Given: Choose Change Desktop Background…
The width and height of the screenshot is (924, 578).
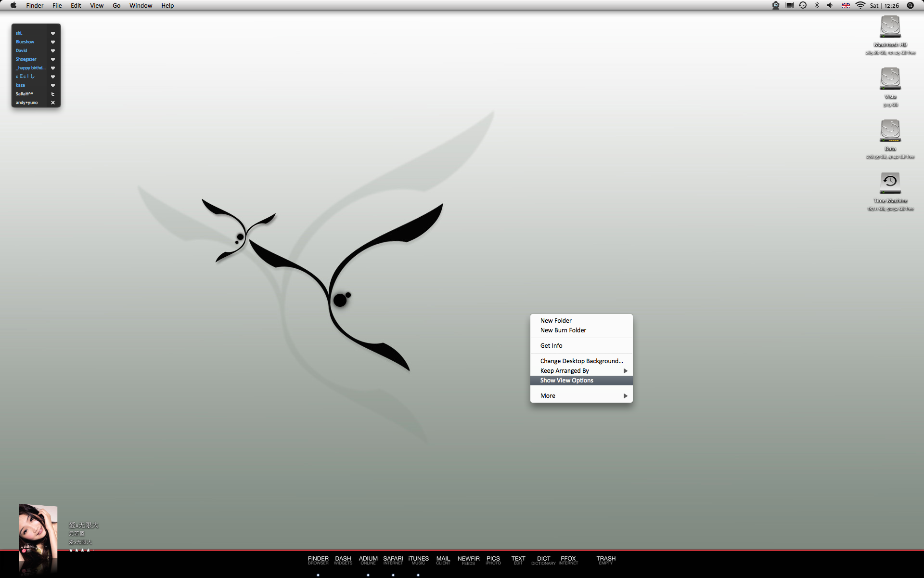Looking at the screenshot, I should 581,361.
